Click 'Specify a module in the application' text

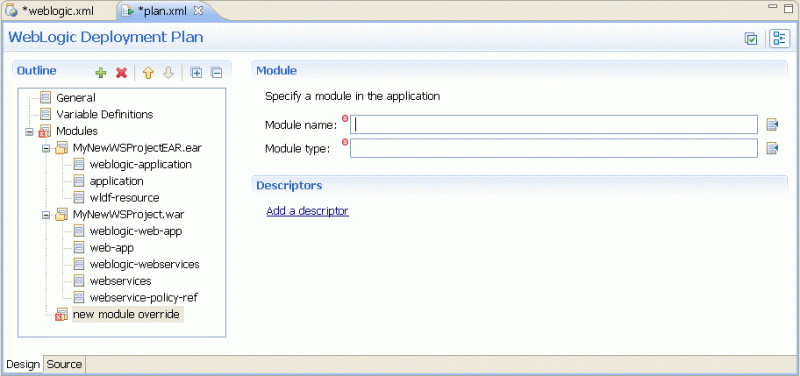353,96
